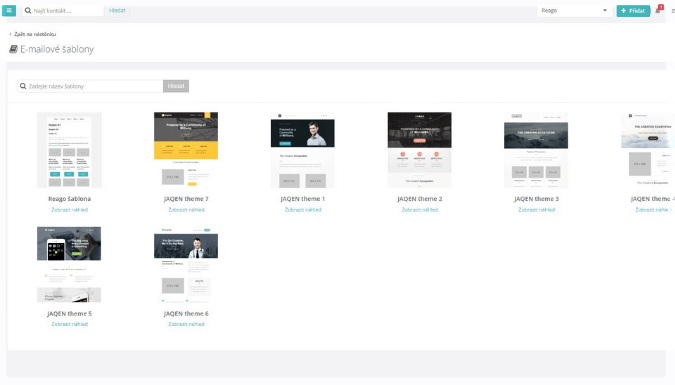Show preview link for JAQEN theme 2
The width and height of the screenshot is (675, 385).
point(420,210)
